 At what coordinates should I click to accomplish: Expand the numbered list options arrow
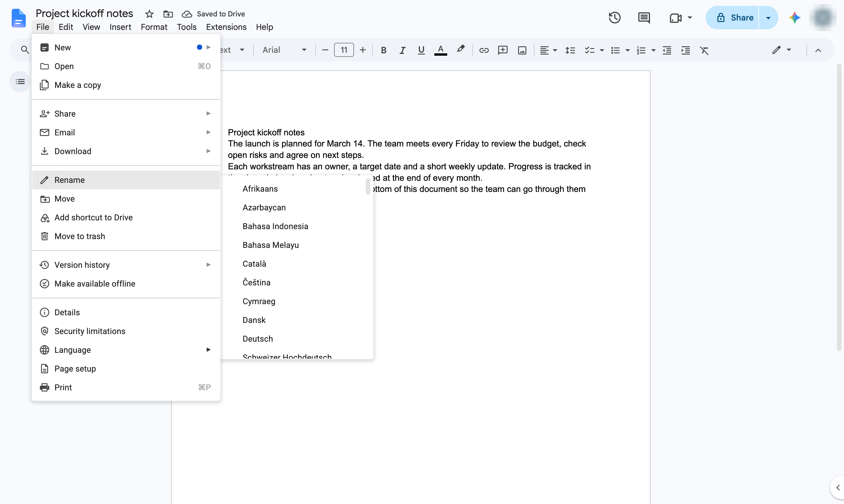(x=653, y=50)
